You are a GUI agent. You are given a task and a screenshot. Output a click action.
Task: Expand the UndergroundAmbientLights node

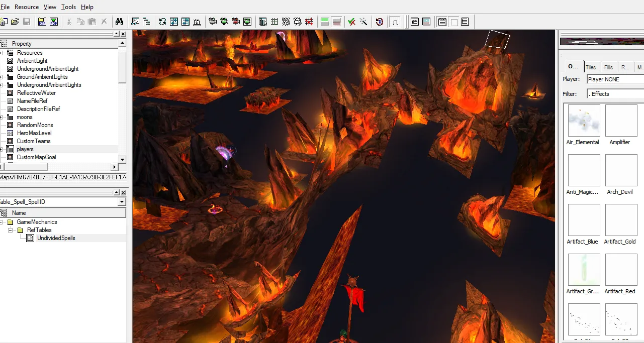point(2,85)
